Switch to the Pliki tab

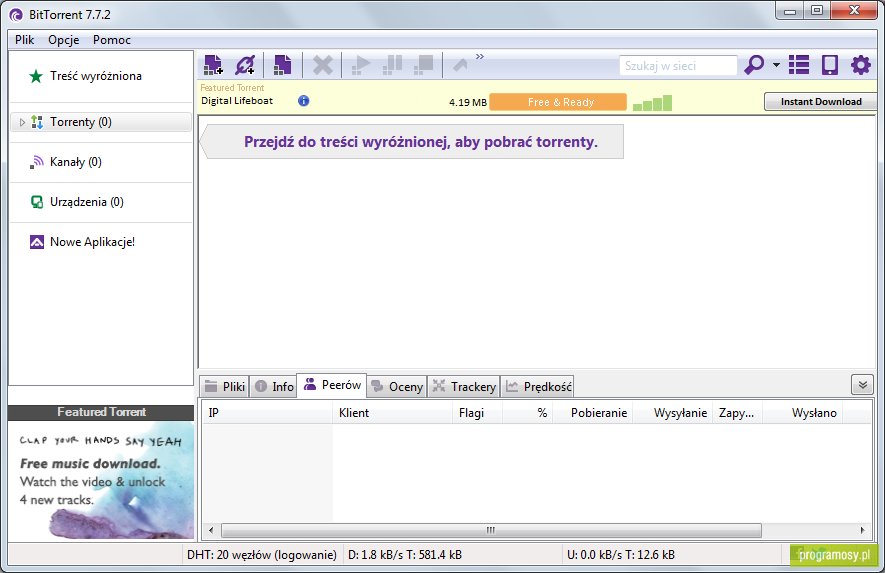(x=225, y=387)
